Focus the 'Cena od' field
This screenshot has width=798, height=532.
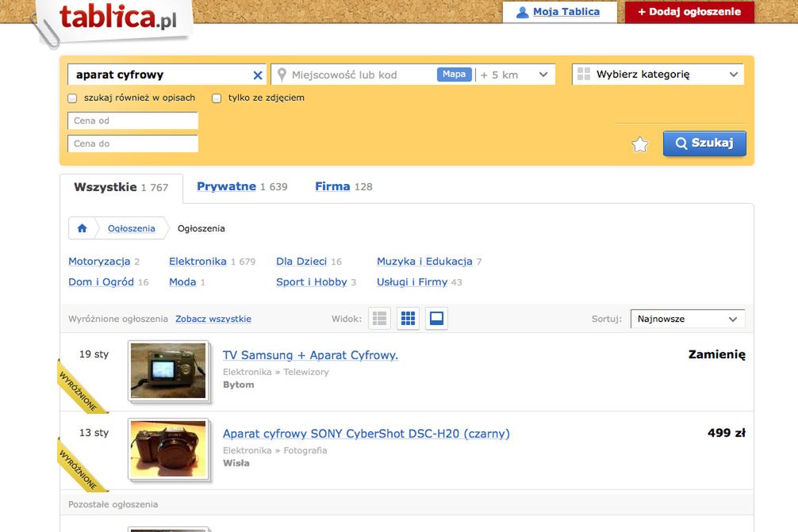point(132,121)
